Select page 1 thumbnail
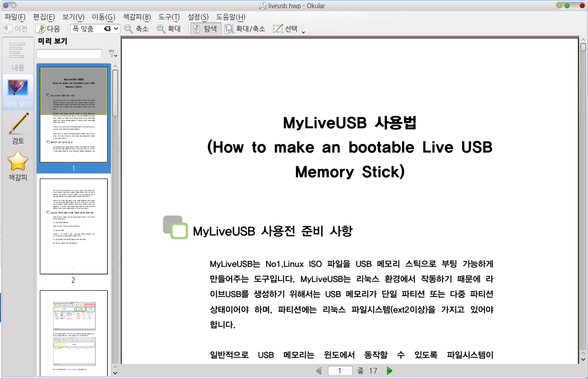The image size is (588, 379). pyautogui.click(x=74, y=114)
